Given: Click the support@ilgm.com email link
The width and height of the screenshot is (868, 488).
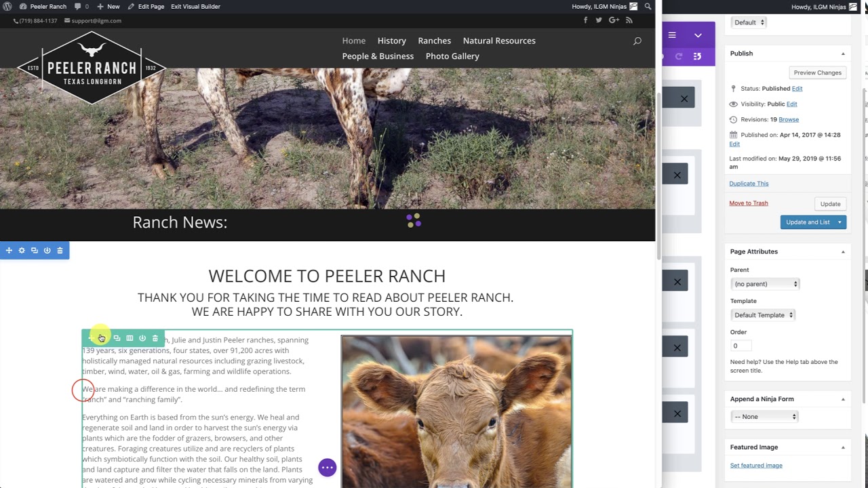Looking at the screenshot, I should [93, 21].
